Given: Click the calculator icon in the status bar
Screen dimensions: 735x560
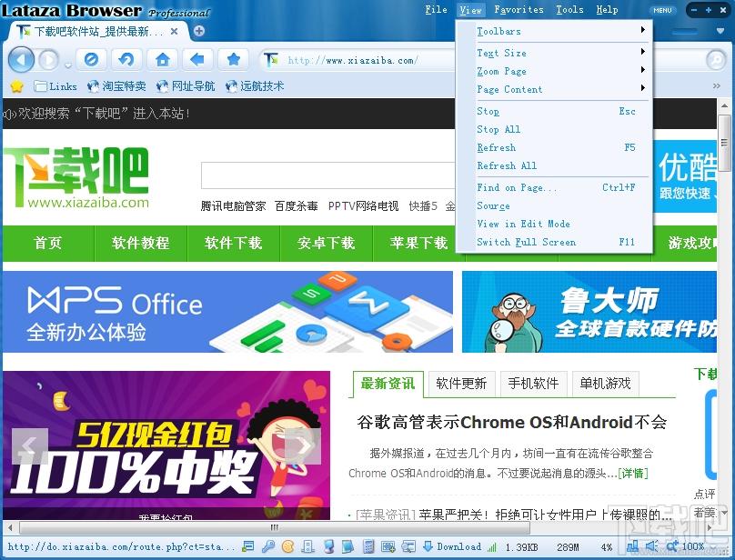Looking at the screenshot, I should pyautogui.click(x=368, y=546).
